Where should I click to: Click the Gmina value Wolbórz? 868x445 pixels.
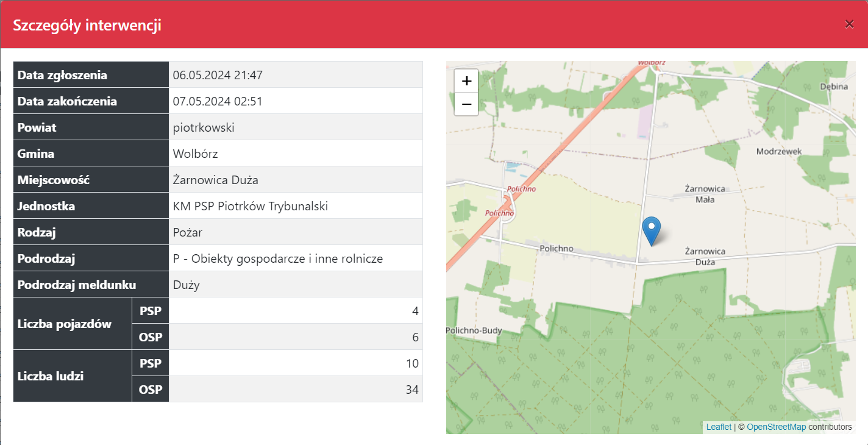click(195, 154)
